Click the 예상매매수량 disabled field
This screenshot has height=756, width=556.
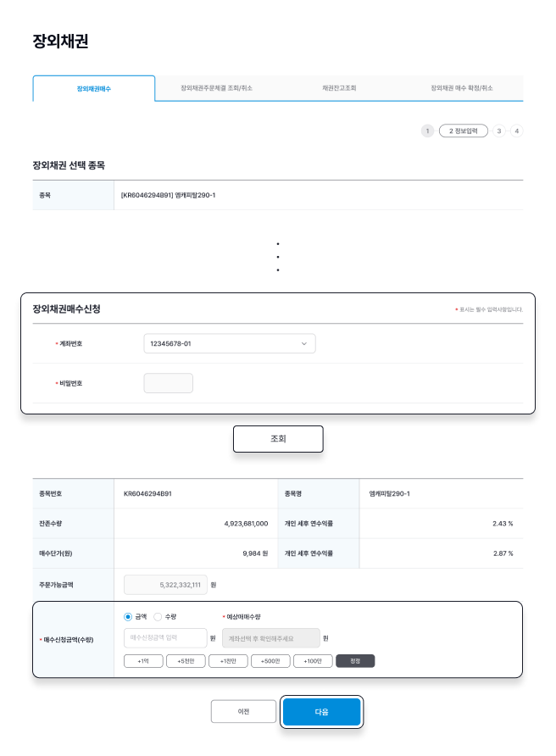tap(271, 638)
